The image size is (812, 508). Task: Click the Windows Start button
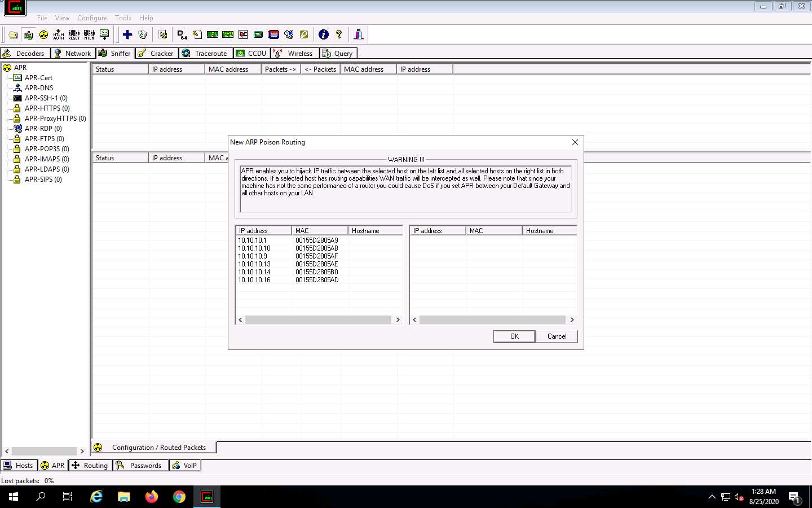click(x=14, y=497)
